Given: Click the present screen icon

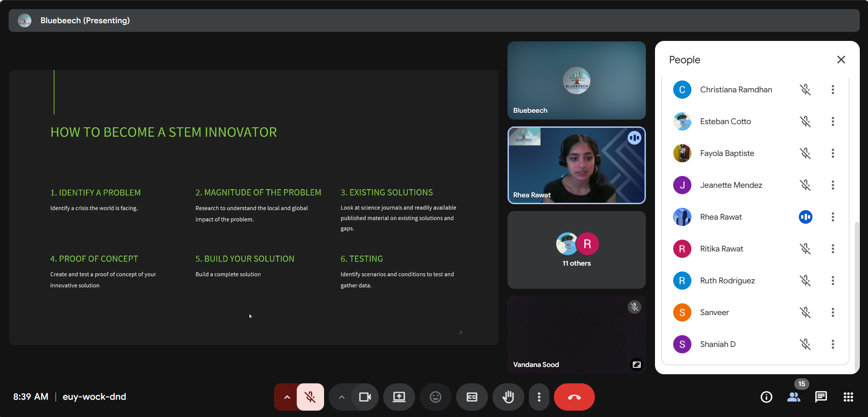Looking at the screenshot, I should point(399,397).
